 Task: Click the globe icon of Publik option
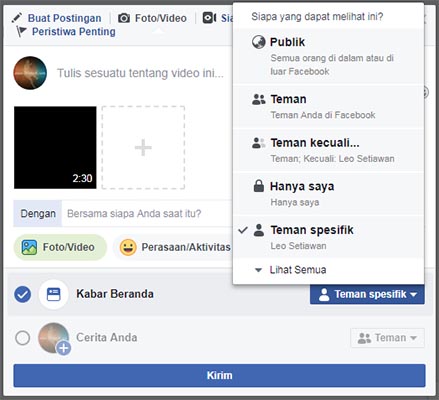(259, 42)
